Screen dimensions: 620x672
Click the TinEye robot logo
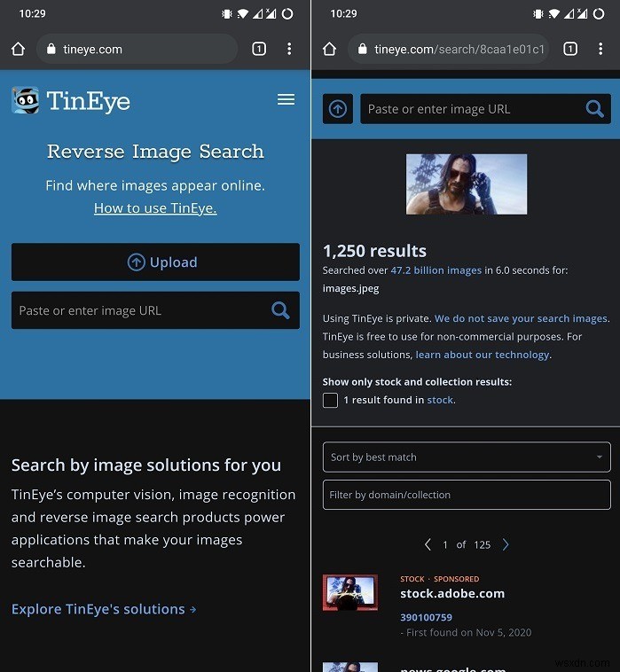coord(26,101)
